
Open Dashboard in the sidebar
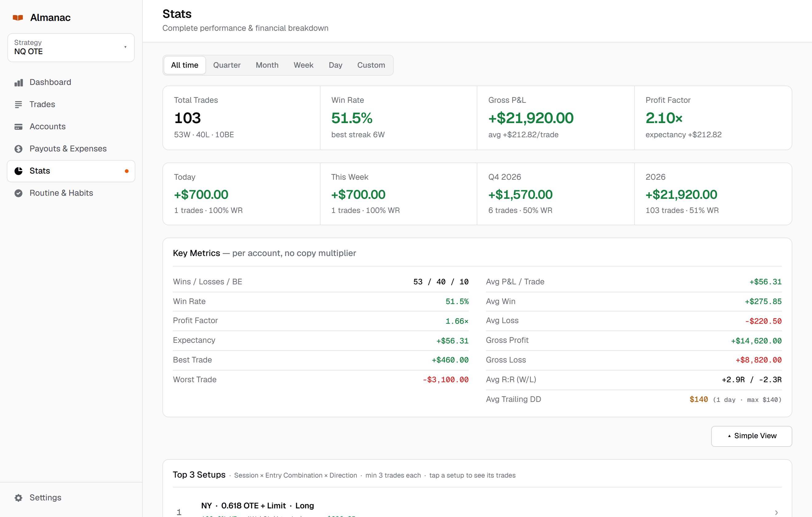click(x=71, y=82)
